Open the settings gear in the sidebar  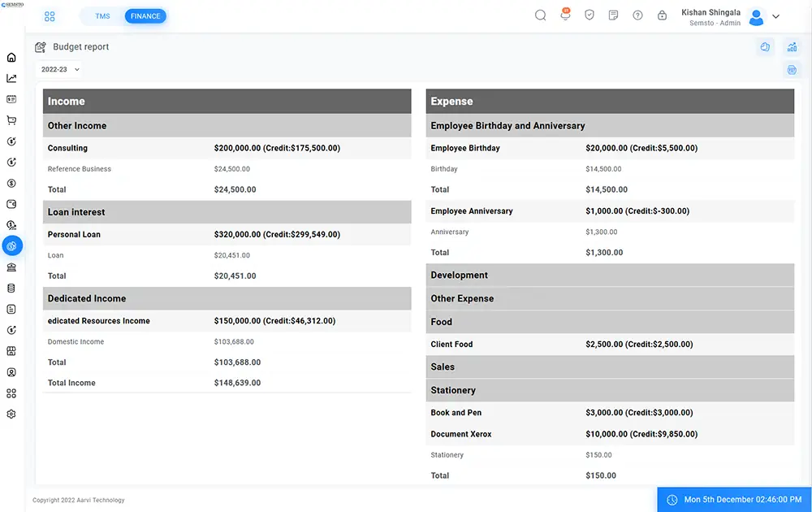pyautogui.click(x=11, y=414)
